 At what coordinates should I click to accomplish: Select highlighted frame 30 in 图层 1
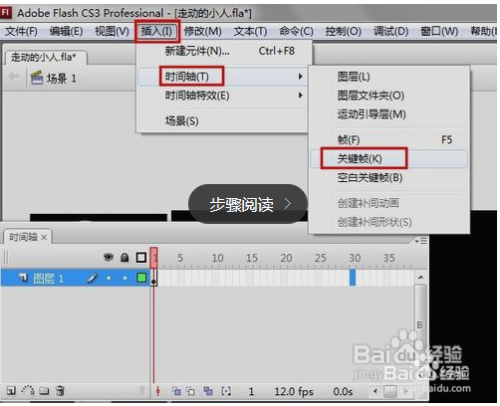coord(352,278)
